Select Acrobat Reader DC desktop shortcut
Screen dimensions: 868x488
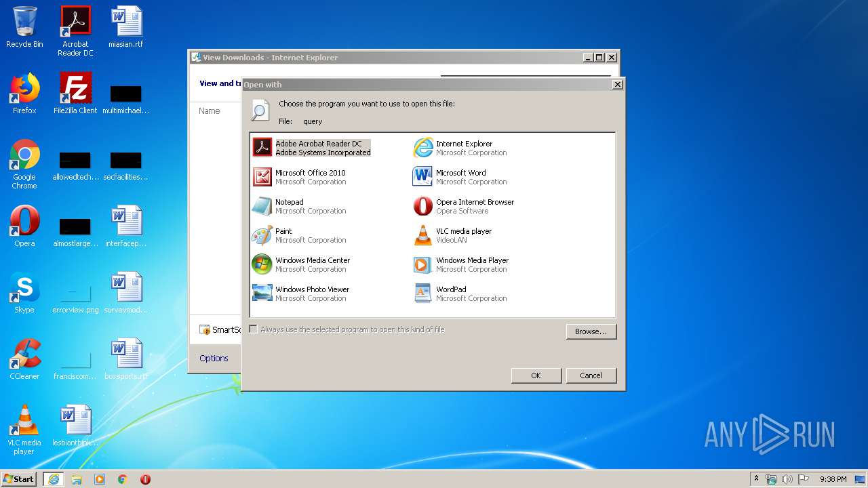click(x=75, y=31)
